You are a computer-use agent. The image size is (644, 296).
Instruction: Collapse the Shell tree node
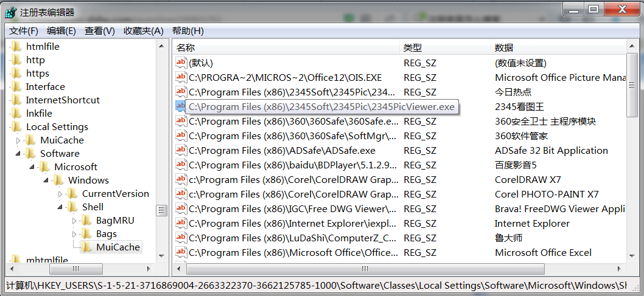point(60,207)
